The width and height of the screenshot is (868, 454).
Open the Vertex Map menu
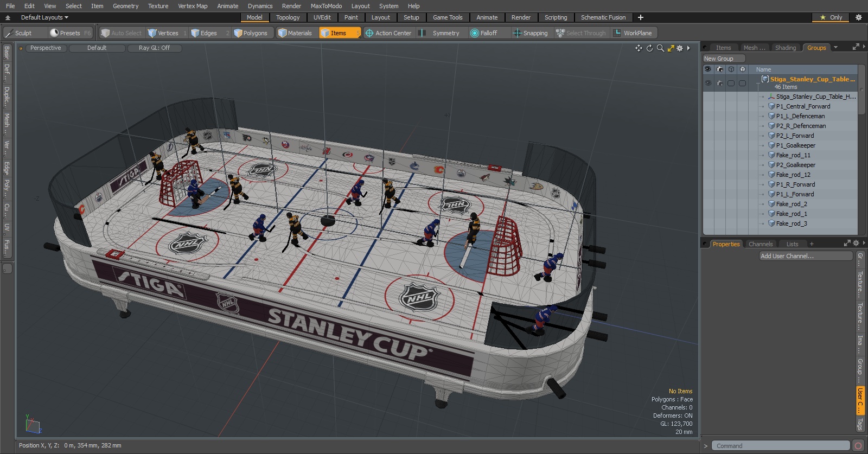193,6
